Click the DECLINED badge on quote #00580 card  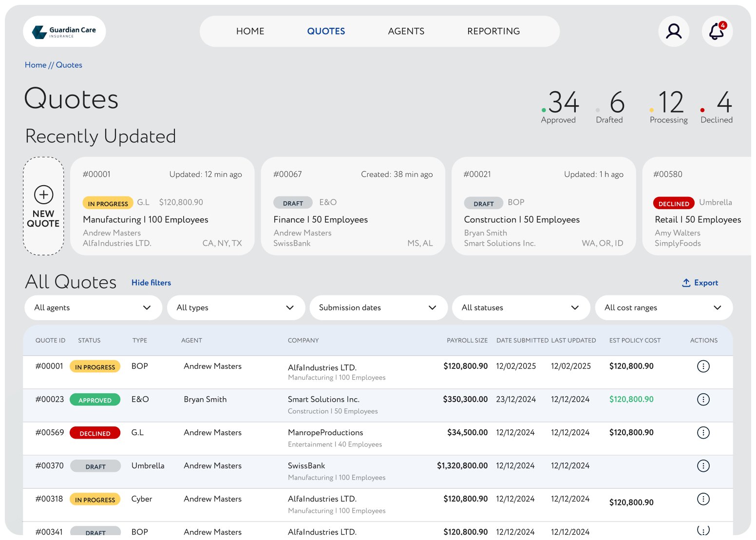674,203
